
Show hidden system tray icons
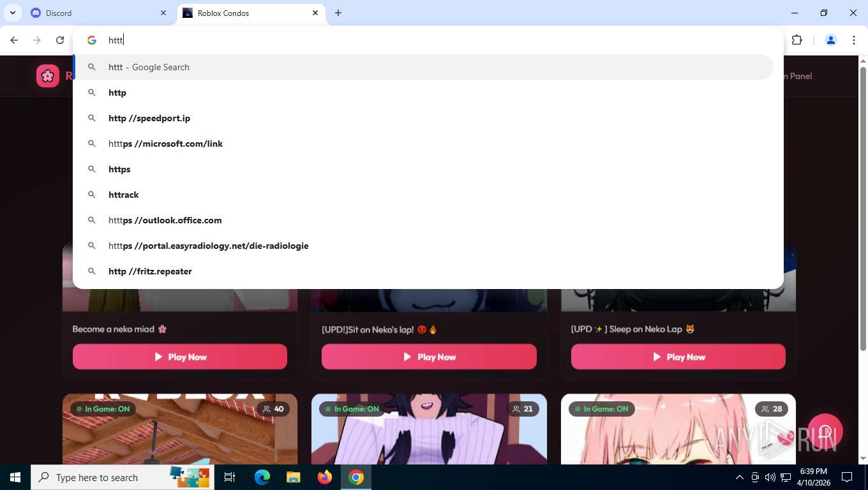coord(740,477)
